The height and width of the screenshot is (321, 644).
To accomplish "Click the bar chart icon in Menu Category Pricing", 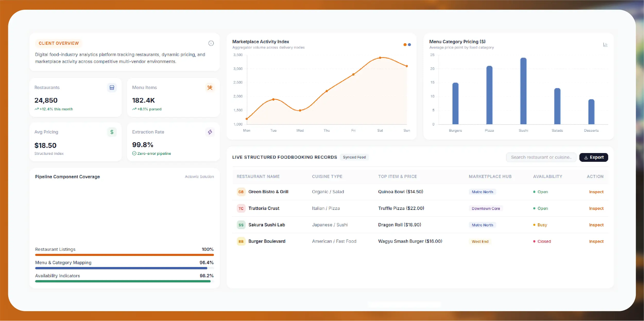I will [605, 45].
